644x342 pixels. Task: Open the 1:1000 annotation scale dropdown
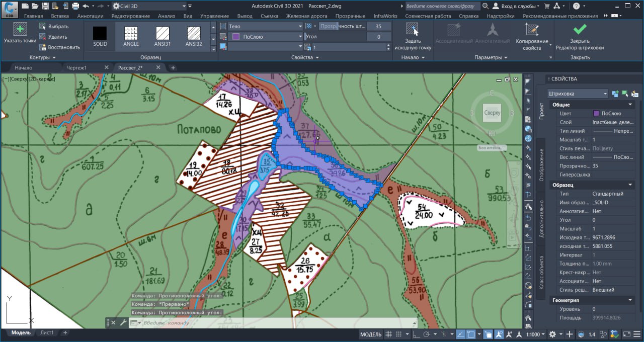[536, 334]
